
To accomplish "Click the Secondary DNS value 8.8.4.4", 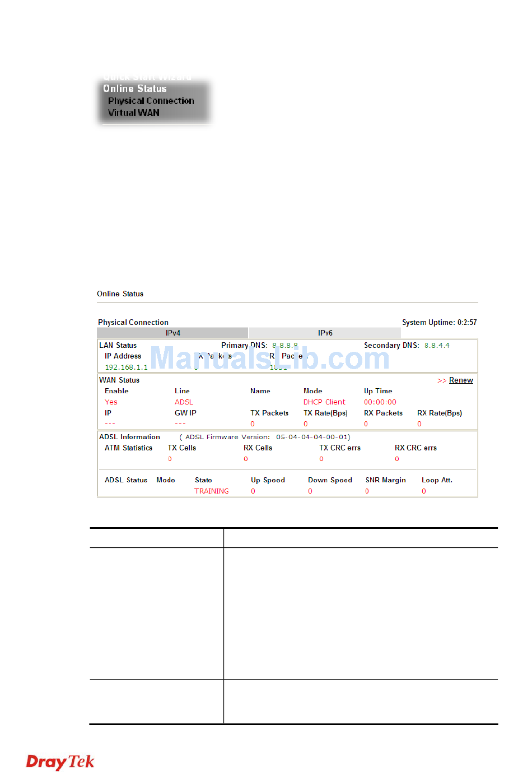I will point(437,346).
